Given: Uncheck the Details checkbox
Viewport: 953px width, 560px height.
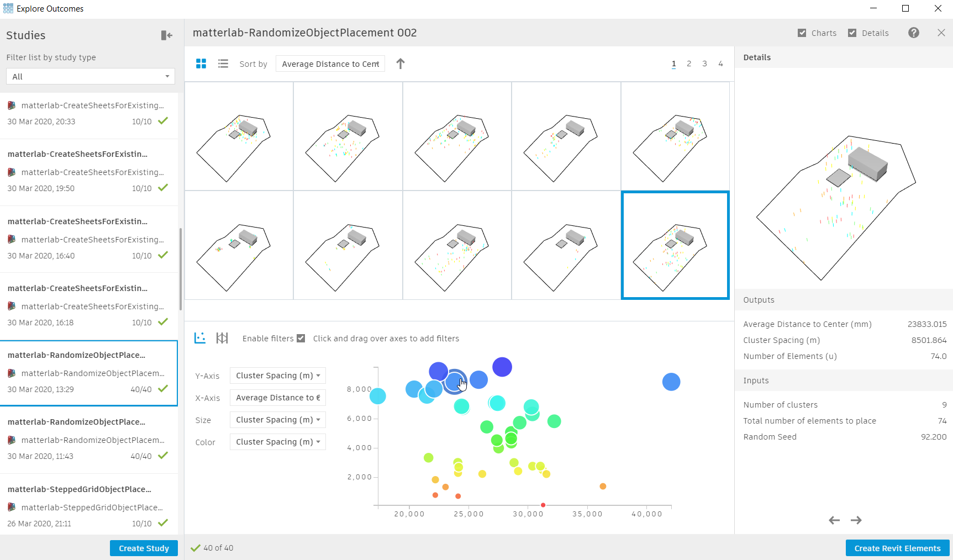Looking at the screenshot, I should (852, 33).
